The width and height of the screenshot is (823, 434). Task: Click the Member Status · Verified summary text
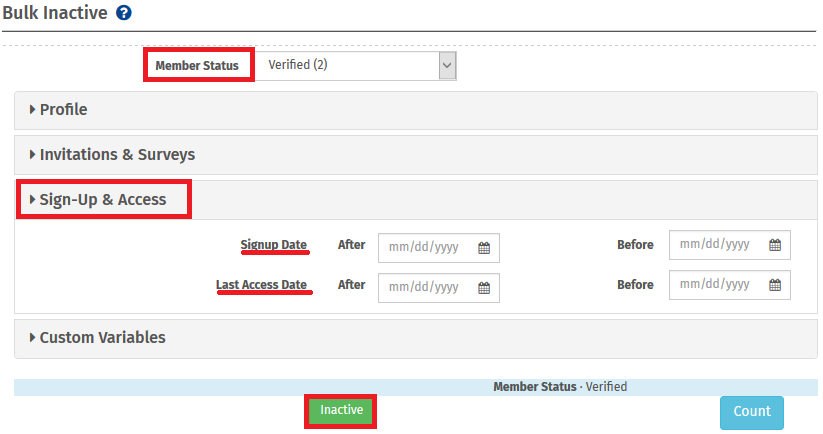pos(560,387)
